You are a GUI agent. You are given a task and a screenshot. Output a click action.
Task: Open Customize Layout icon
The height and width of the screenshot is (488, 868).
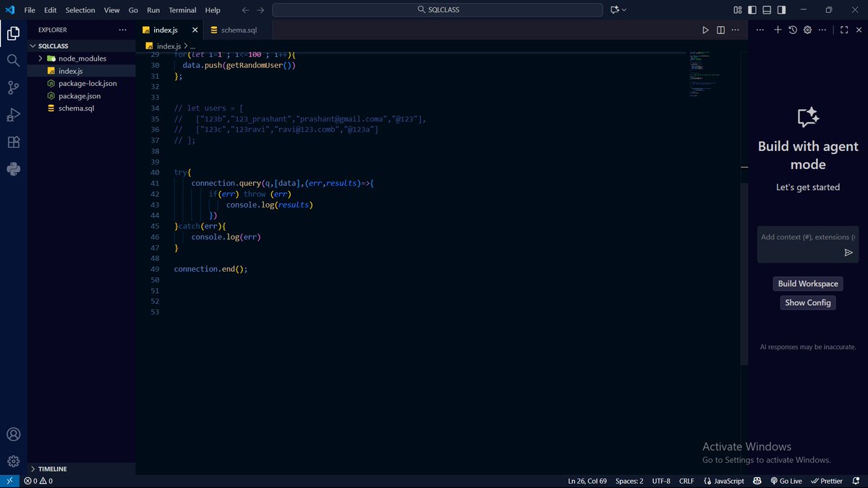[x=737, y=10]
